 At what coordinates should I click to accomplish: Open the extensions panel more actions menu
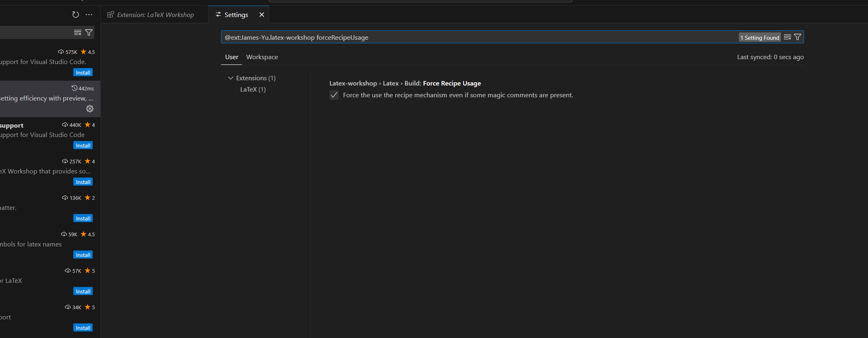(x=89, y=15)
